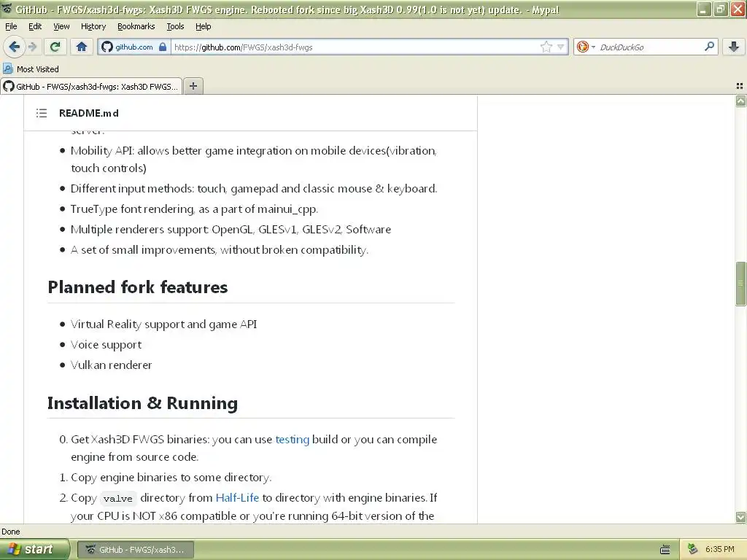Image resolution: width=747 pixels, height=560 pixels.
Task: Click the search magnifier icon
Action: pos(709,47)
